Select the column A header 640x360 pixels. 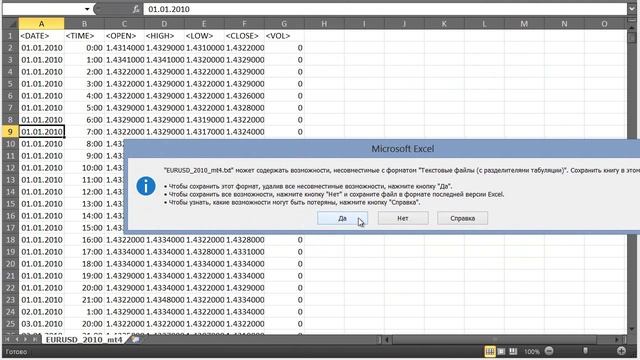[x=41, y=24]
